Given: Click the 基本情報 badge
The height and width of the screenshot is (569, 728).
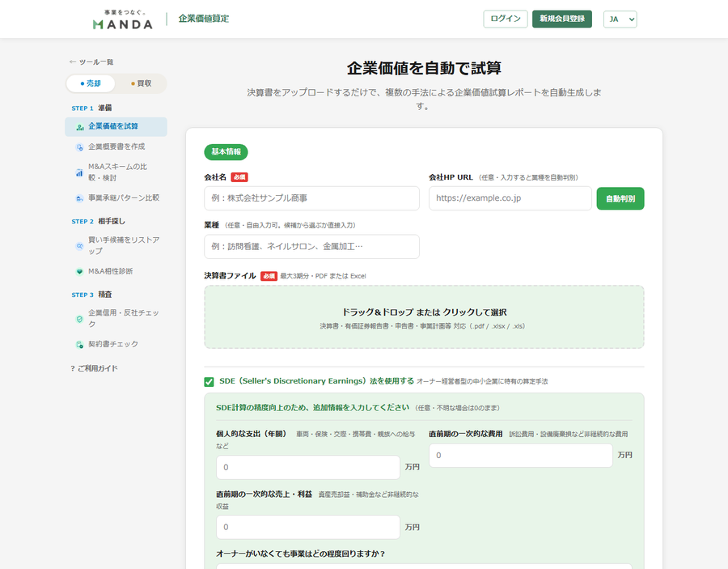Looking at the screenshot, I should (226, 152).
